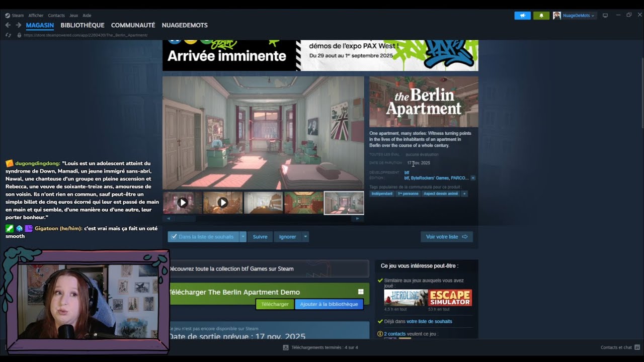Open the btf developer link
This screenshot has width=644, height=362.
click(x=407, y=172)
